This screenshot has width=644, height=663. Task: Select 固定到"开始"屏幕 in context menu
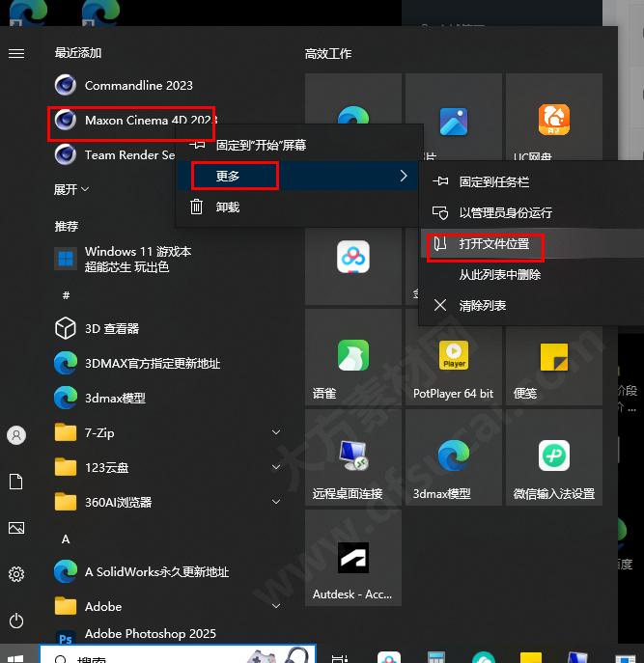tap(298, 145)
